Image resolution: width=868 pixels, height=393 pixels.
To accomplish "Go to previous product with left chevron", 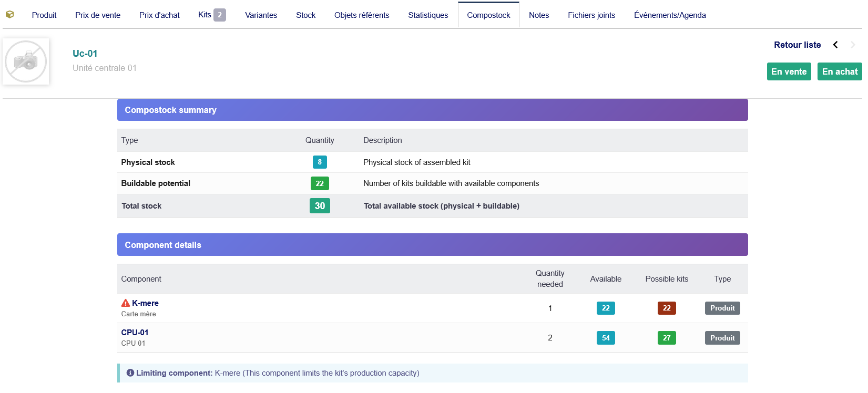I will (835, 45).
